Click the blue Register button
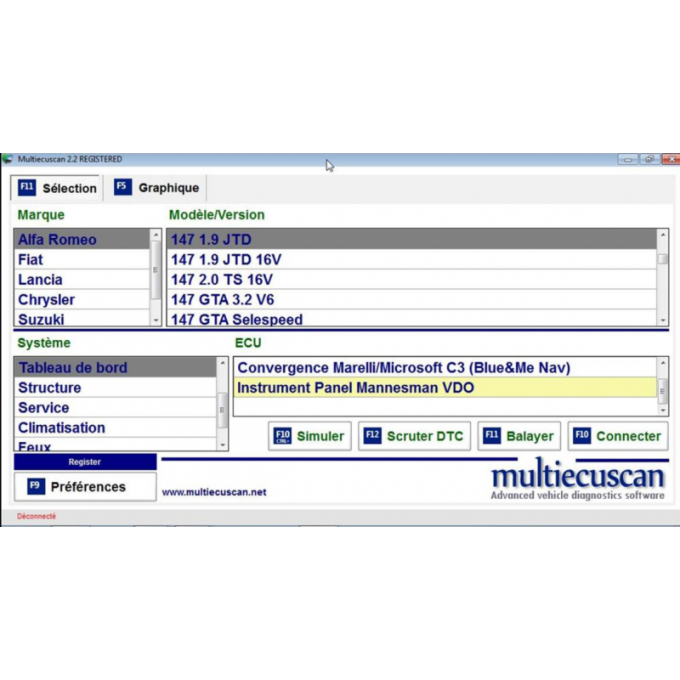This screenshot has width=680, height=680. click(x=85, y=462)
